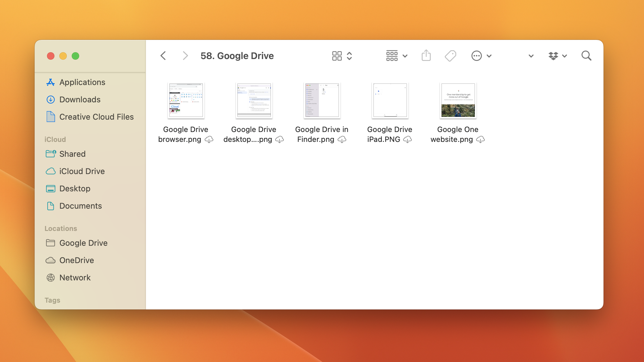Viewport: 644px width, 362px height.
Task: Click the Google Drive sidebar location
Action: point(83,243)
